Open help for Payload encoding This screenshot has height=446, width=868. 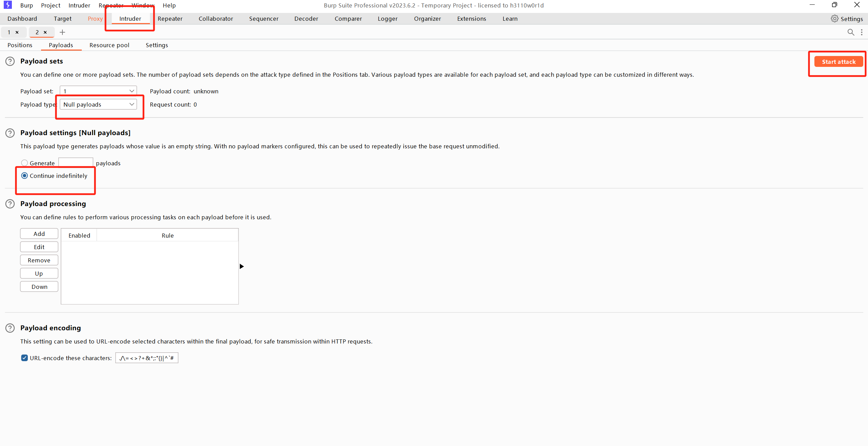[x=10, y=328]
